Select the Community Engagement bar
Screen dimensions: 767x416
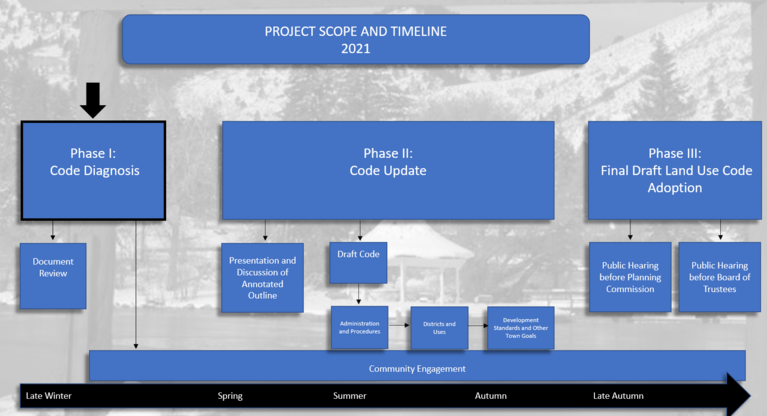point(417,366)
